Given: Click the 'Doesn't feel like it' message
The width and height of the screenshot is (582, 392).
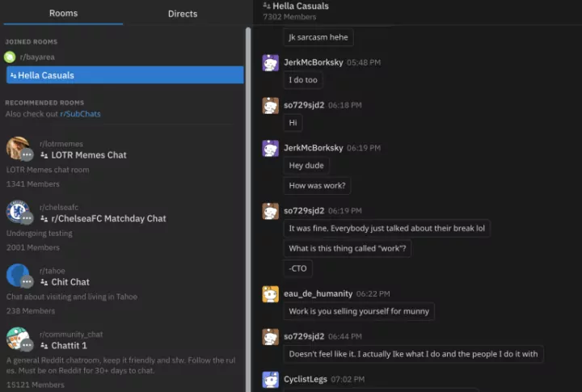Looking at the screenshot, I should click(x=413, y=354).
